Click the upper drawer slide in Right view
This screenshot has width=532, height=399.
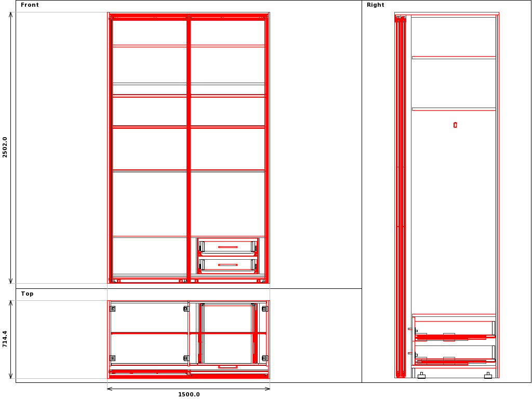(x=452, y=337)
